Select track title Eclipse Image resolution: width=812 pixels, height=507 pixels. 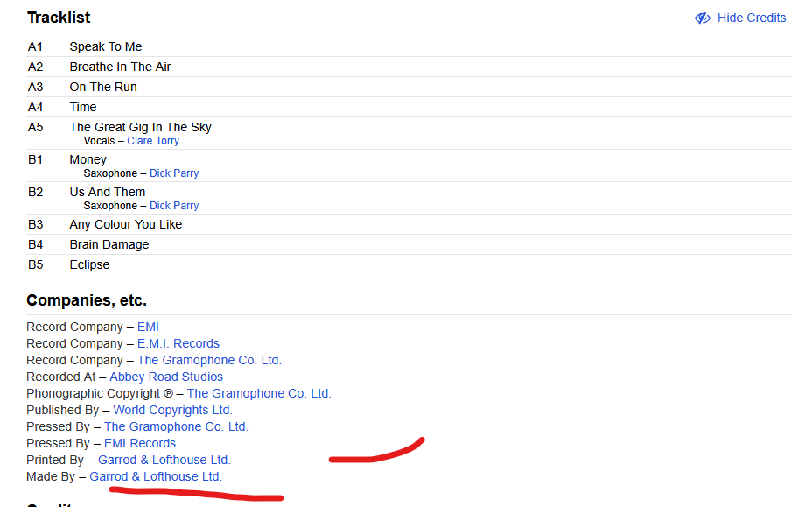pos(89,265)
